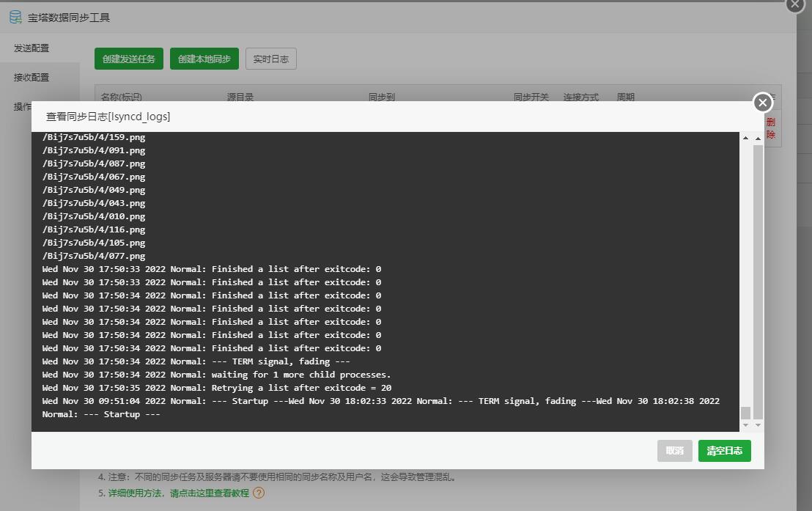The height and width of the screenshot is (511, 812).
Task: Click the inner log scrollbar down arrow
Action: pos(745,425)
